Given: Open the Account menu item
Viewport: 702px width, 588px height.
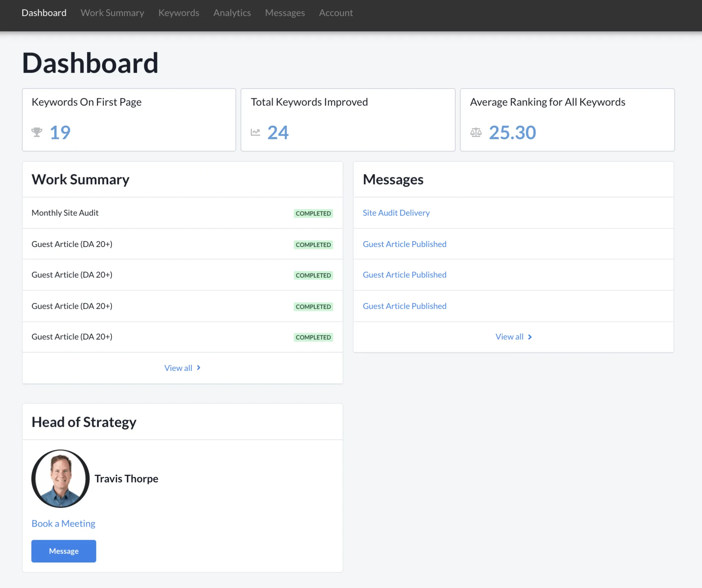Looking at the screenshot, I should 336,13.
